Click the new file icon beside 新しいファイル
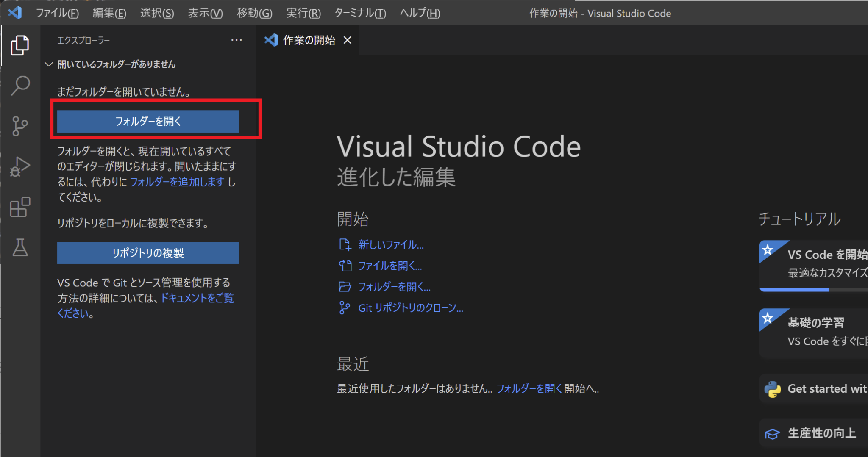868x457 pixels. (345, 244)
